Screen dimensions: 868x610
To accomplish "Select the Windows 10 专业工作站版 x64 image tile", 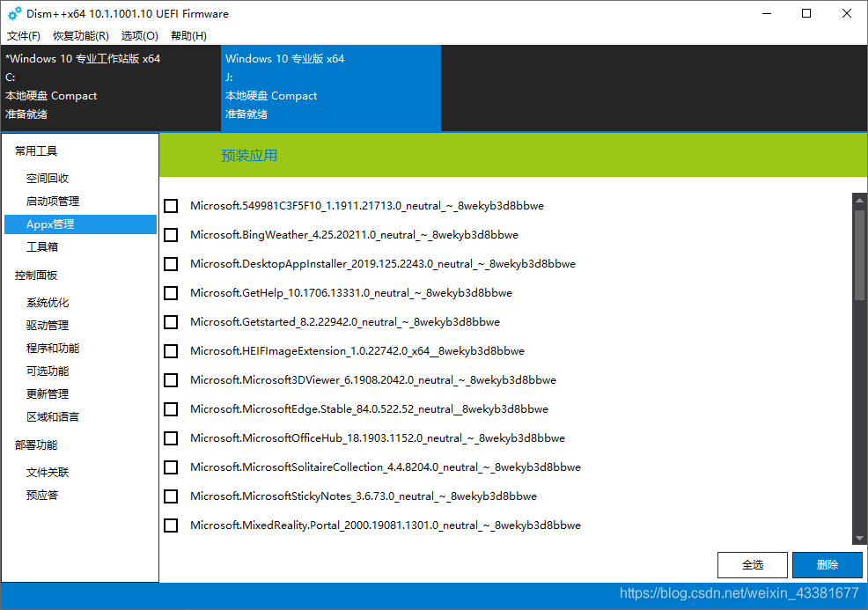I will [111, 88].
